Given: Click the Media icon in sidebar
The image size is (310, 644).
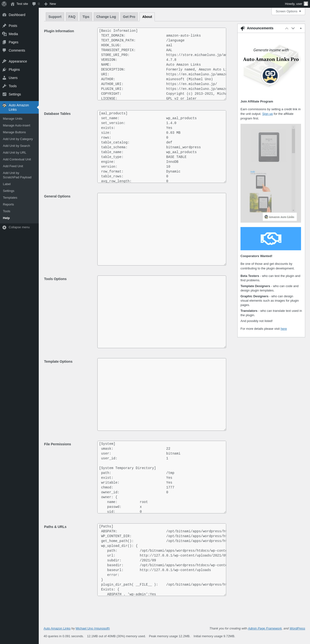Looking at the screenshot, I should point(4,34).
